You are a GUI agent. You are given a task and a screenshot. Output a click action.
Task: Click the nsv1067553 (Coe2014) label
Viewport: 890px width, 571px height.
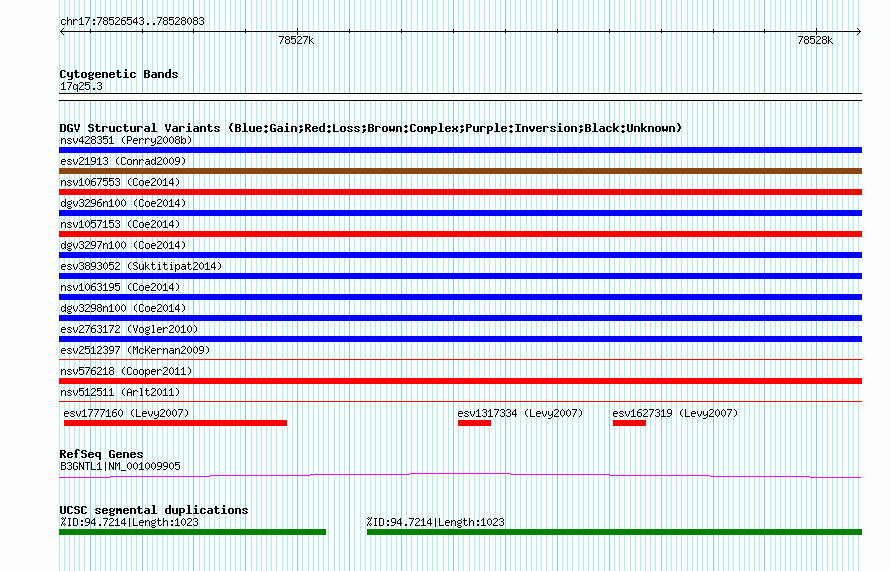(120, 182)
